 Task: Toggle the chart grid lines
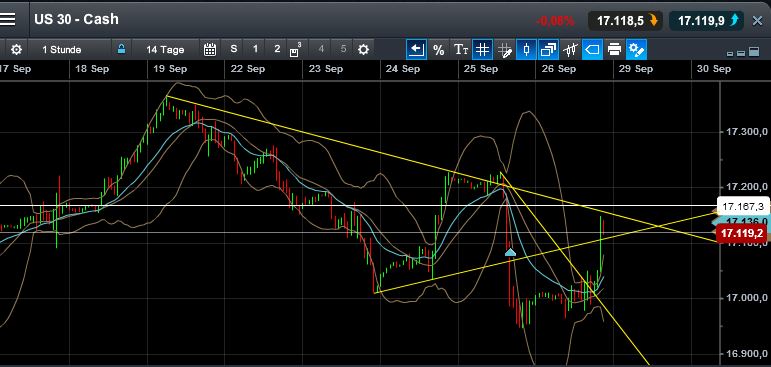(482, 50)
